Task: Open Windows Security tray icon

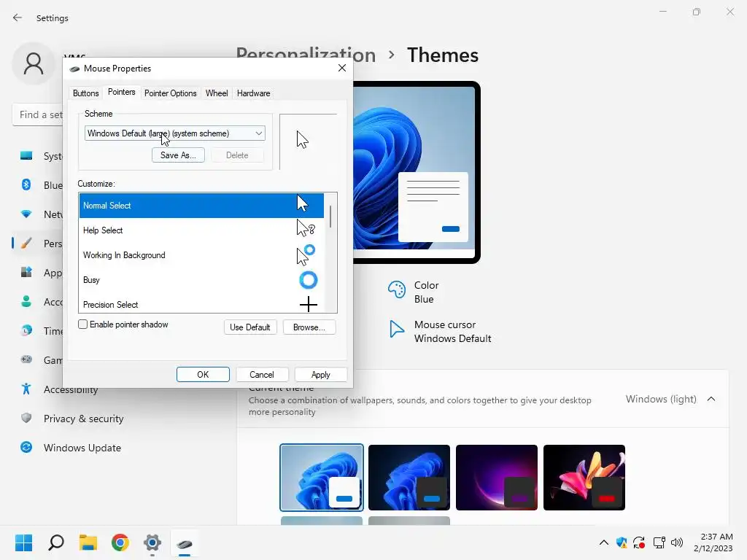Action: click(x=622, y=542)
